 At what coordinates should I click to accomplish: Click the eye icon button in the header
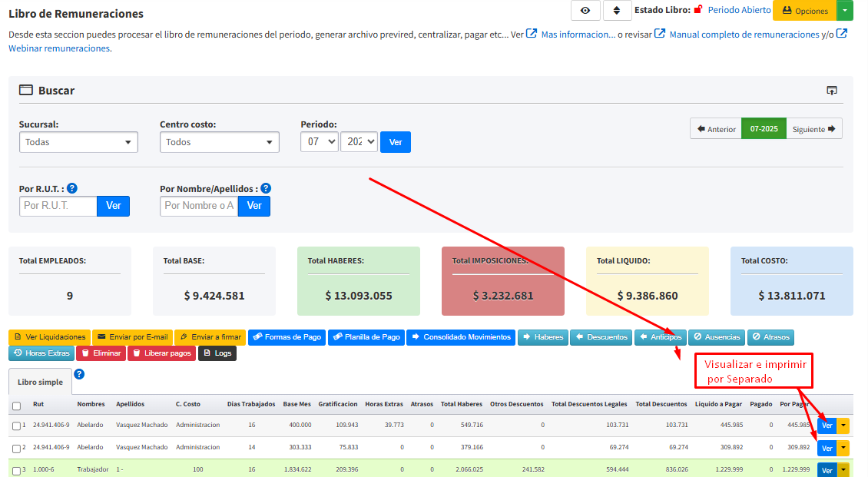pos(585,11)
